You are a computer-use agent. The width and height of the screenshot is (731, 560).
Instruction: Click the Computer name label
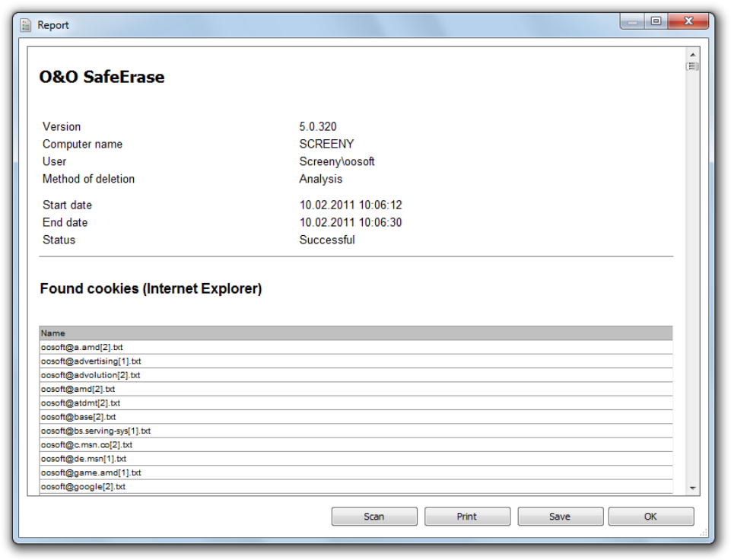click(82, 144)
